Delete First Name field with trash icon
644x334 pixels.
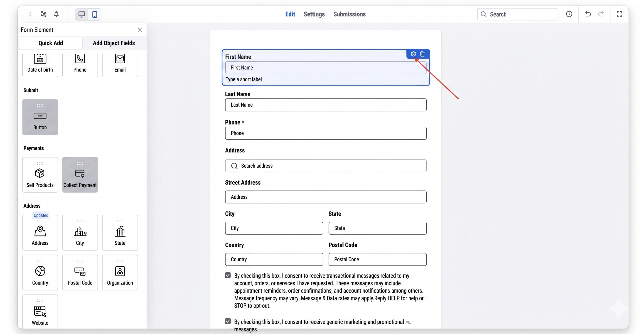pyautogui.click(x=423, y=54)
